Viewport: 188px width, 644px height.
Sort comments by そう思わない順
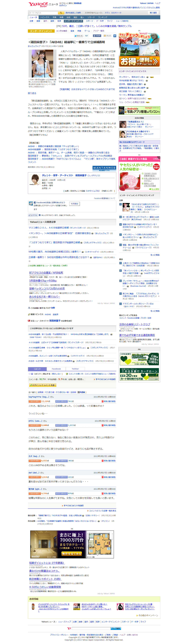(62, 392)
